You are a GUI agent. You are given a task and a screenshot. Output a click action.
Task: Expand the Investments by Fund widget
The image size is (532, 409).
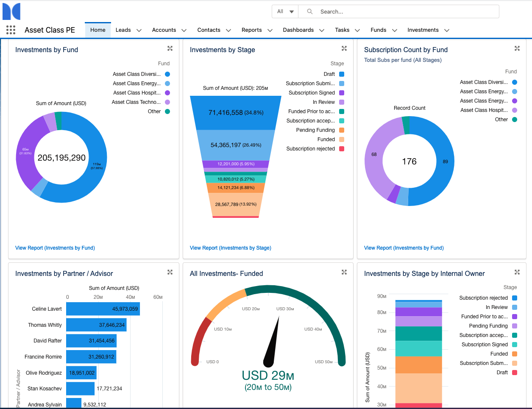coord(170,48)
